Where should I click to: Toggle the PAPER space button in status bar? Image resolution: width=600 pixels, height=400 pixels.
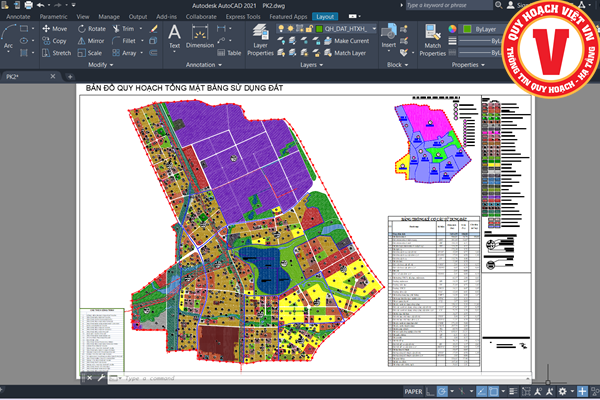[413, 391]
